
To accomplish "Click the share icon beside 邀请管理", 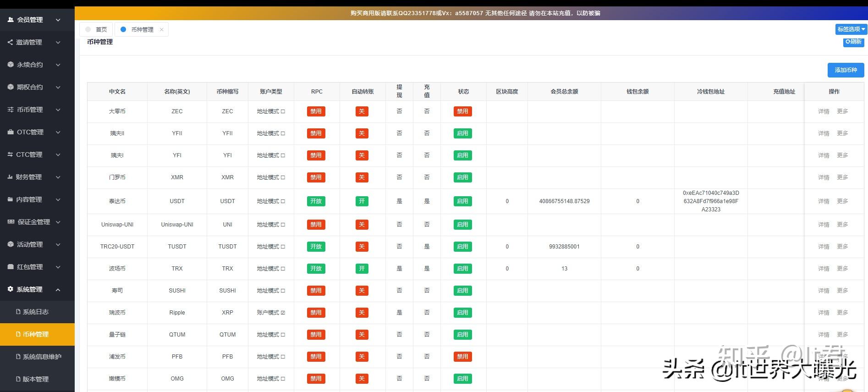I will (x=10, y=42).
